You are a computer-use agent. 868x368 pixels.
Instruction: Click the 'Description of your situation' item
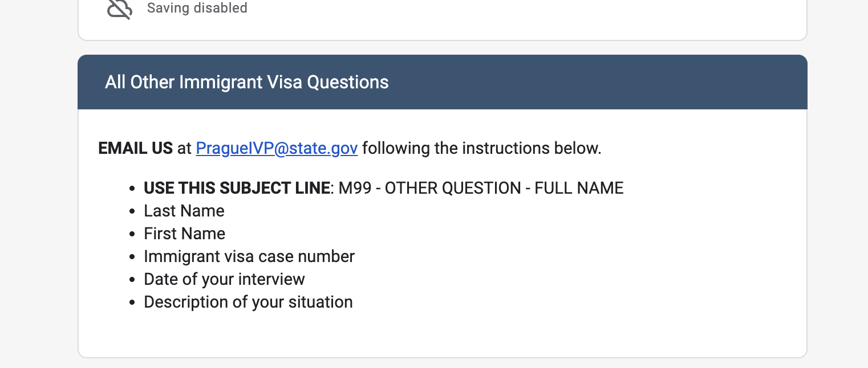tap(248, 302)
